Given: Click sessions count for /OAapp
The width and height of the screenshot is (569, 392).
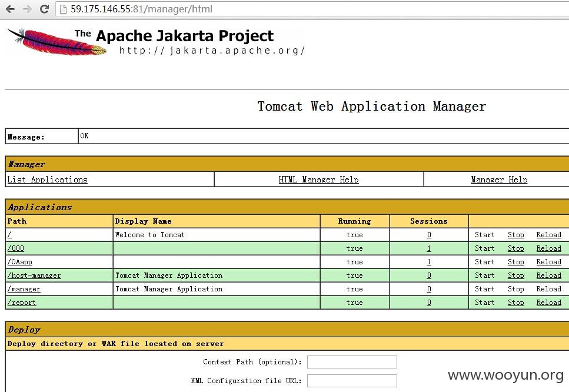Looking at the screenshot, I should [x=429, y=262].
